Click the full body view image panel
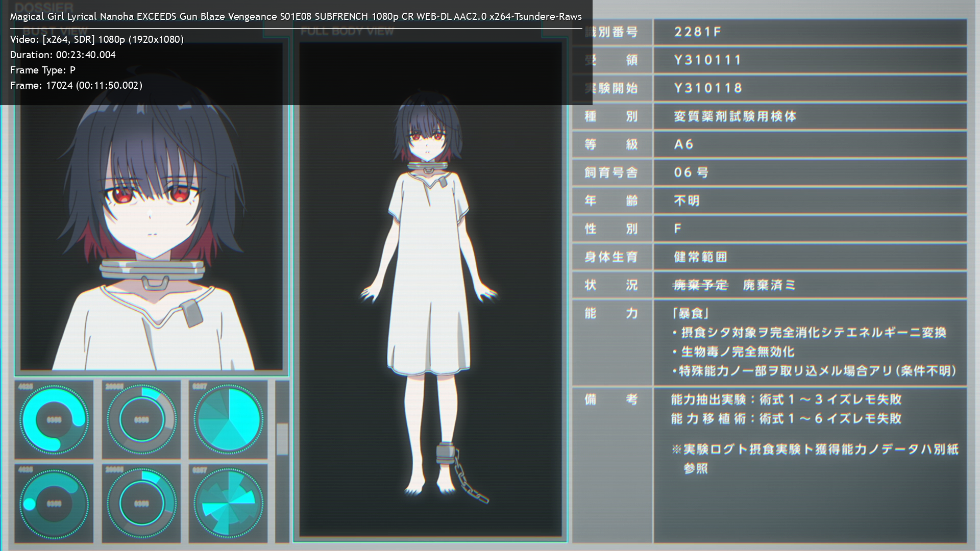This screenshot has width=980, height=551. (x=430, y=289)
